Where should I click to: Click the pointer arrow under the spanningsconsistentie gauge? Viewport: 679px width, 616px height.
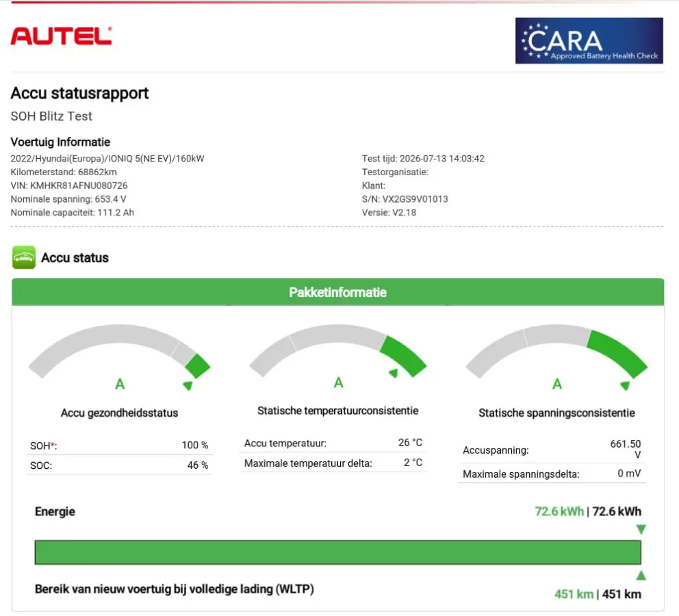[626, 385]
